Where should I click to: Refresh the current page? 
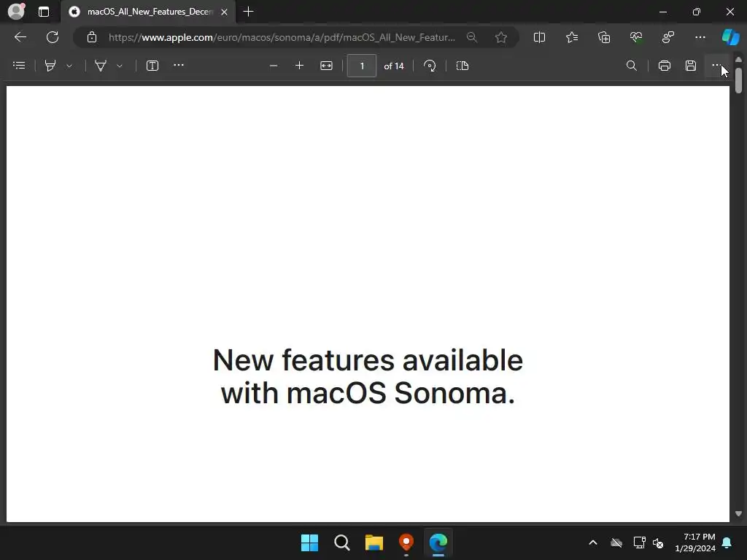[53, 37]
